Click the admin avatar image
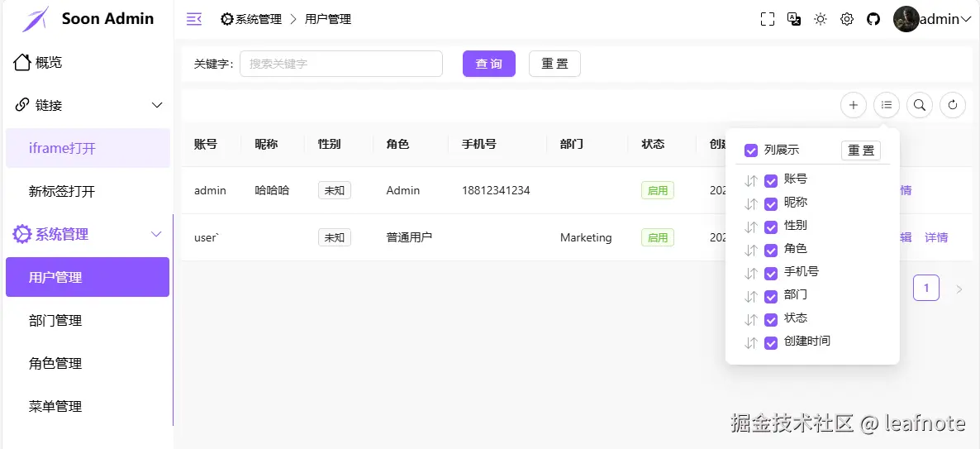980x449 pixels. coord(906,19)
